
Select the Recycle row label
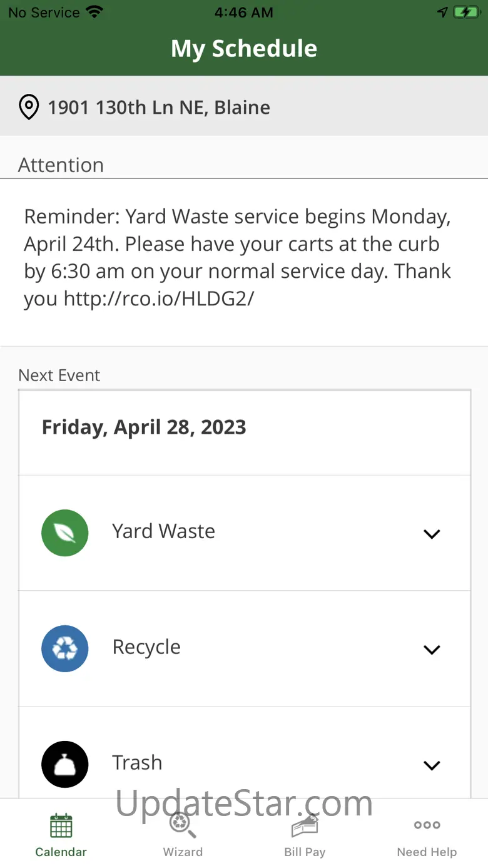click(146, 647)
